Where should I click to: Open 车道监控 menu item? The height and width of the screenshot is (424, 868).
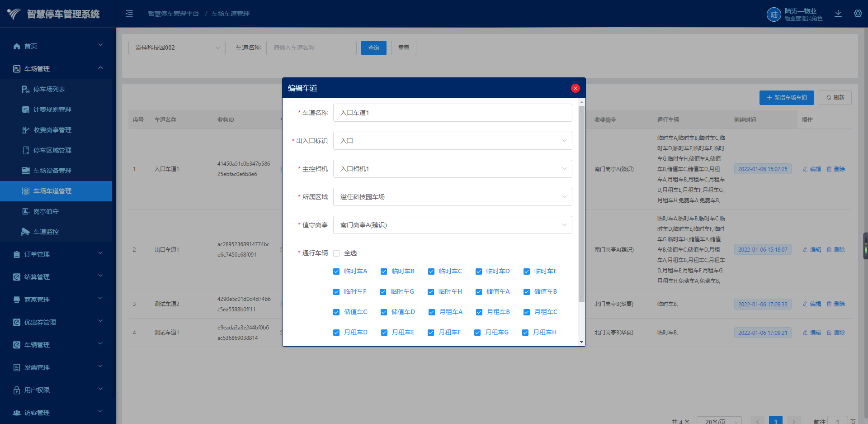coord(56,232)
